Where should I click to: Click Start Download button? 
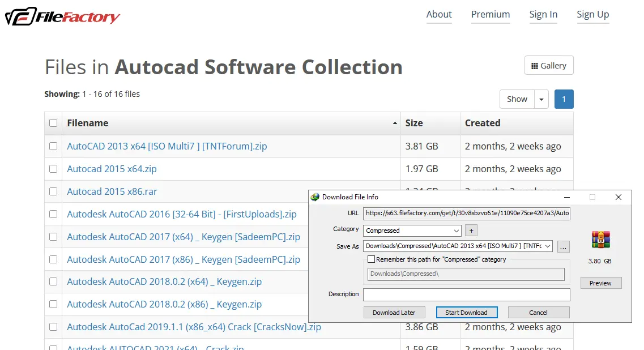(x=467, y=313)
